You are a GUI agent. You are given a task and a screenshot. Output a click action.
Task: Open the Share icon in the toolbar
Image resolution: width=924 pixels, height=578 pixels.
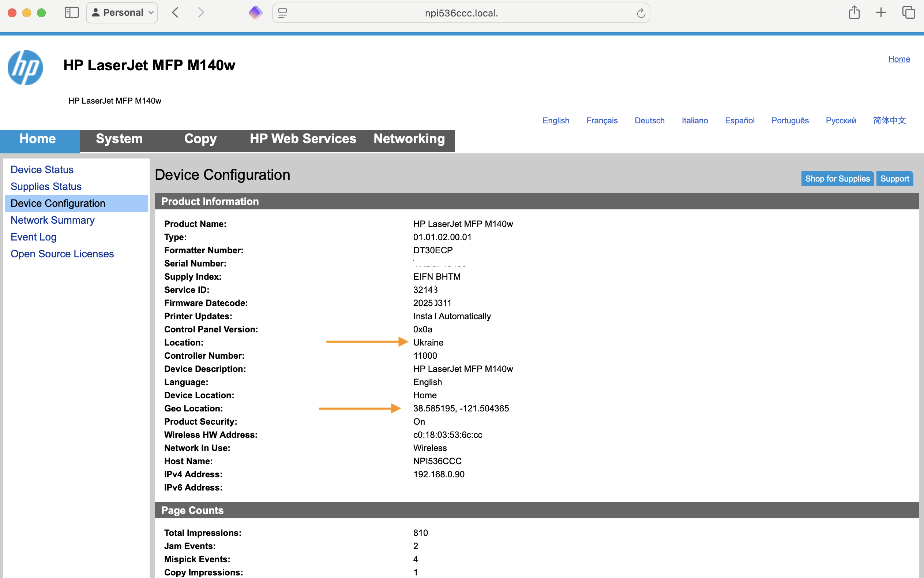pos(854,12)
